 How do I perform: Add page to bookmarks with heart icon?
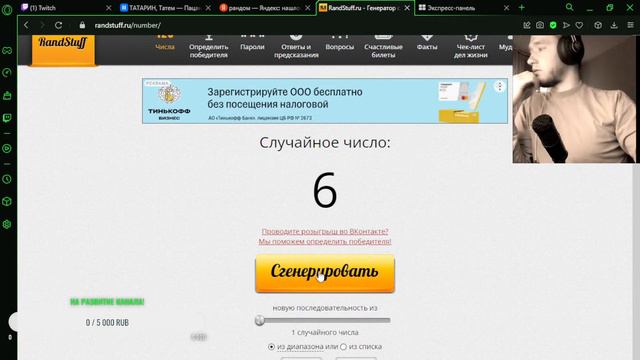click(x=579, y=25)
